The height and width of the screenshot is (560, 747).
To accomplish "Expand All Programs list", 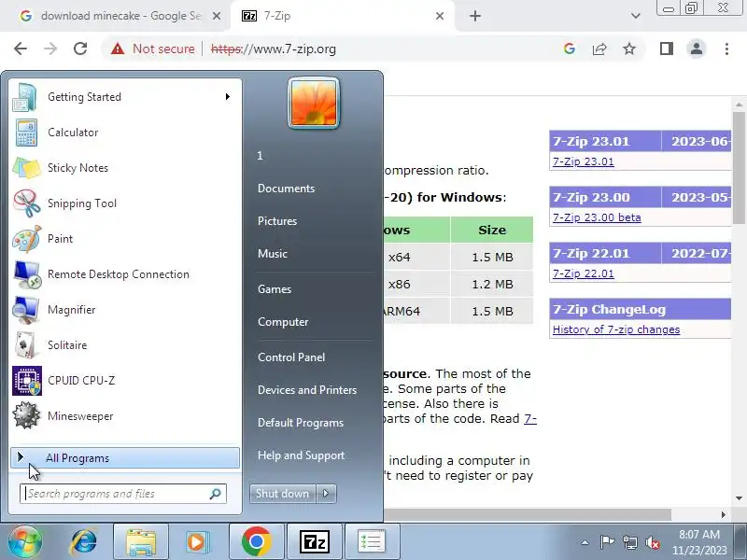I will (x=125, y=458).
